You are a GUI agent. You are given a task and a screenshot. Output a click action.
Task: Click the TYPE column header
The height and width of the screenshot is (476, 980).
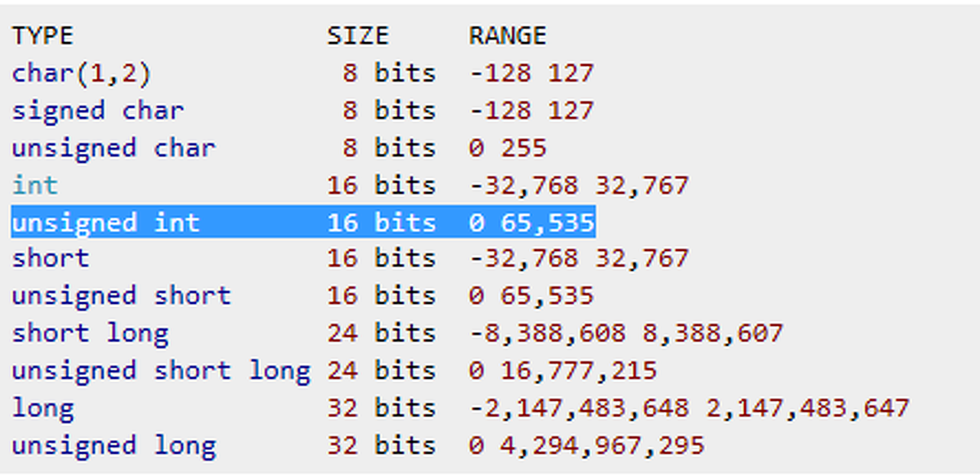click(x=42, y=36)
